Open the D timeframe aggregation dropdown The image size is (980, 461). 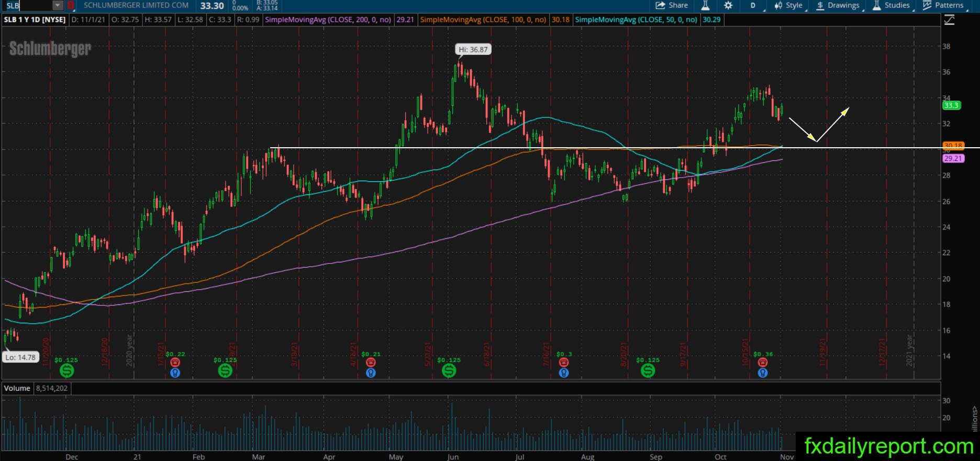[754, 6]
